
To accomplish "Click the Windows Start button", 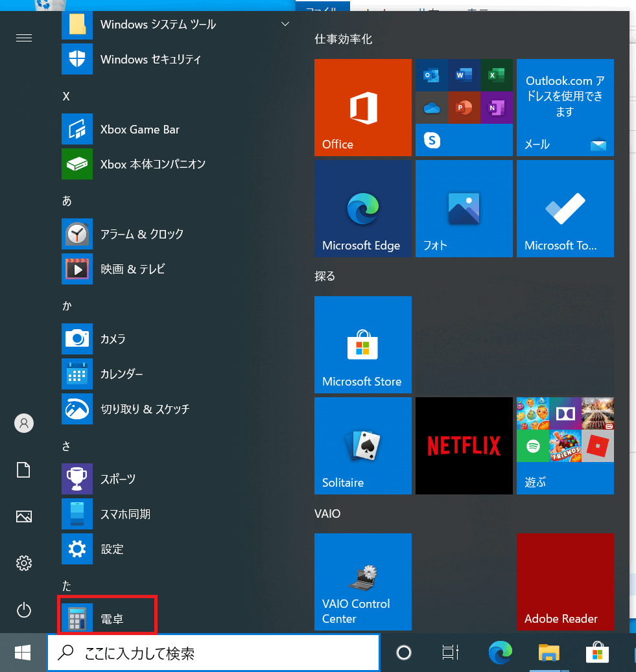I will pos(23,653).
